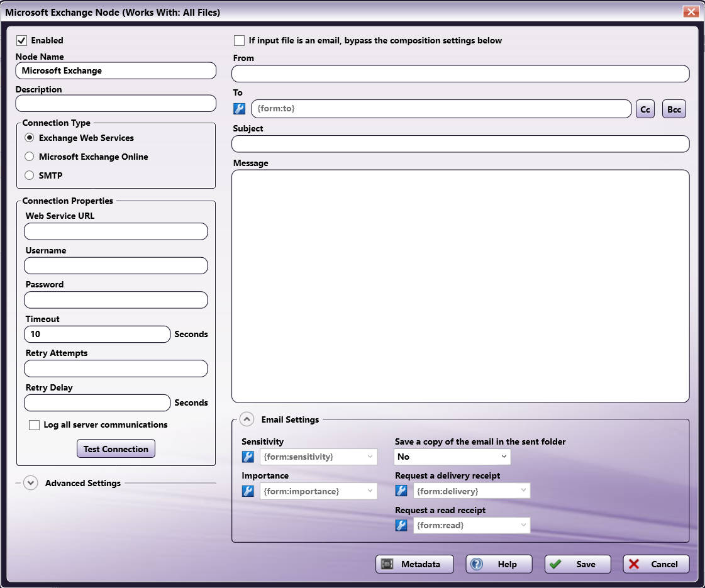Screen dimensions: 705x588
Task: Click the Retry Delay input field
Action: coord(97,402)
